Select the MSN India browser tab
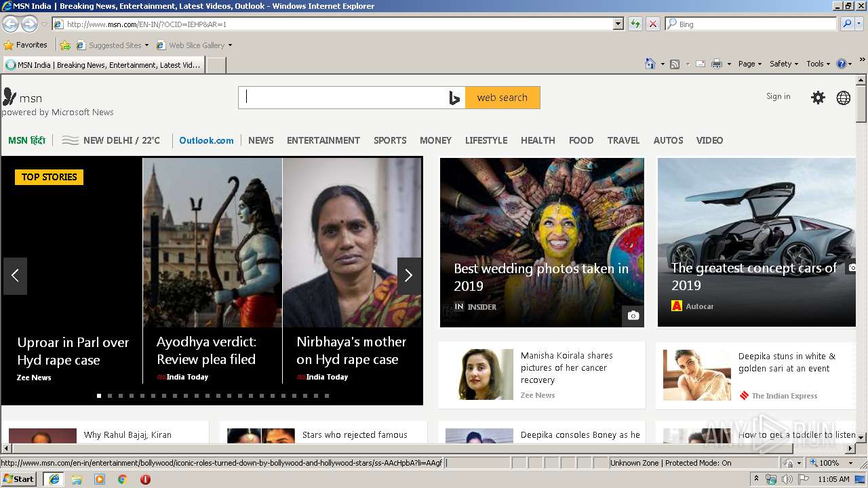 click(x=103, y=65)
